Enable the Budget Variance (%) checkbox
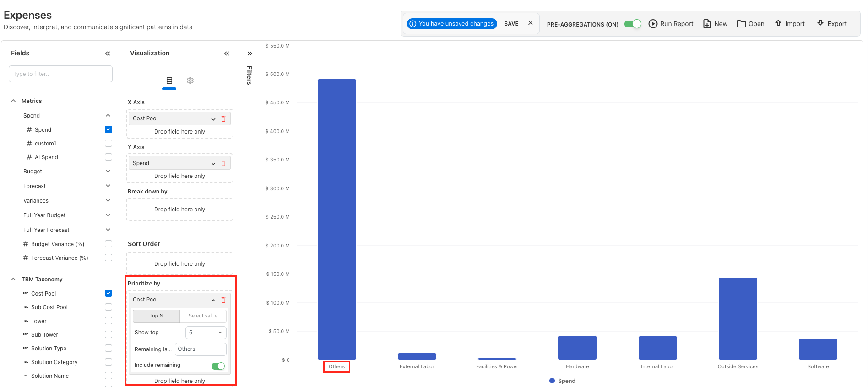The height and width of the screenshot is (387, 868). [x=108, y=244]
